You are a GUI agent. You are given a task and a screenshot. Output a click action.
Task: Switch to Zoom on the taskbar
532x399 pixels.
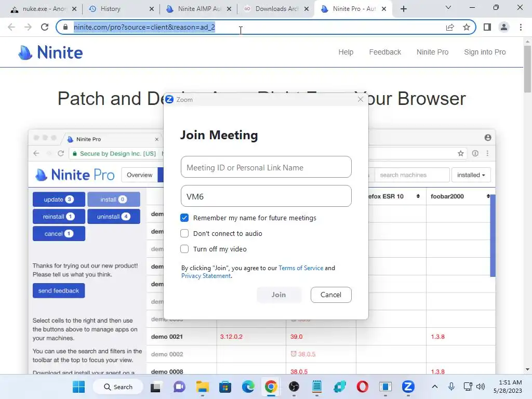coord(408,387)
